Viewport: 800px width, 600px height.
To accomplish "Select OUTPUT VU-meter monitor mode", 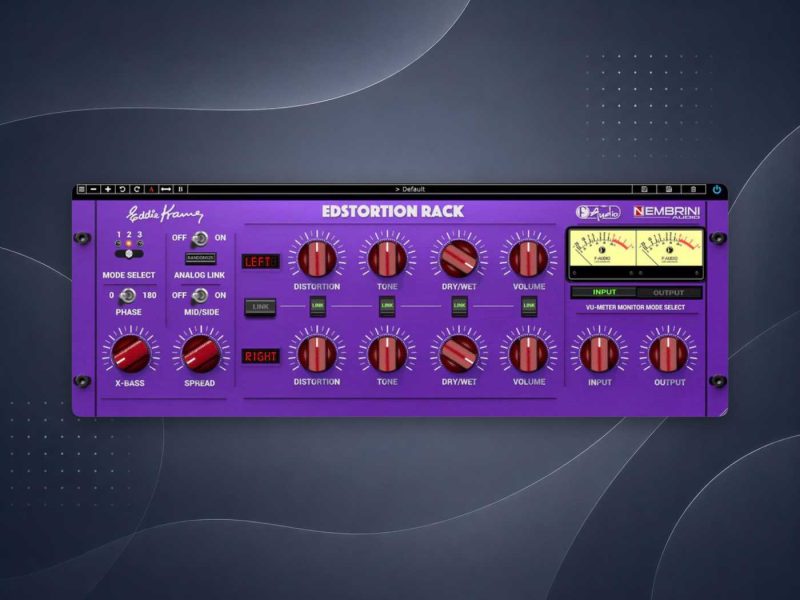I will click(x=668, y=292).
